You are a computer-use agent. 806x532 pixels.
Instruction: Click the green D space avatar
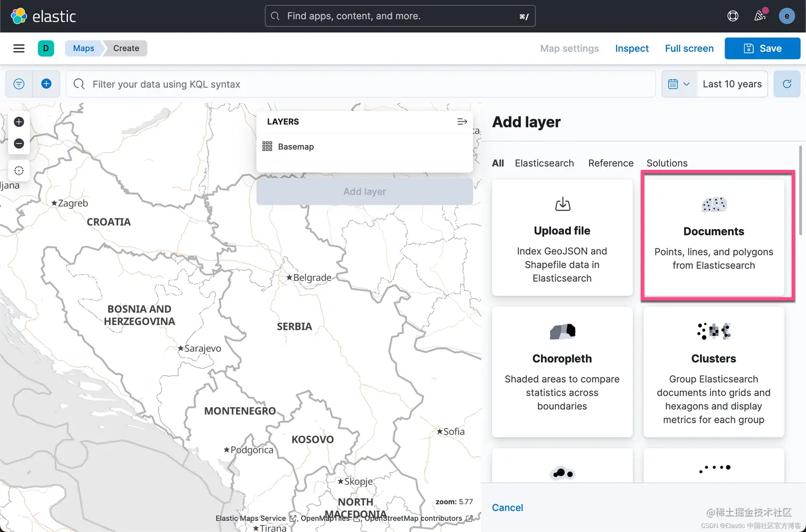click(46, 49)
